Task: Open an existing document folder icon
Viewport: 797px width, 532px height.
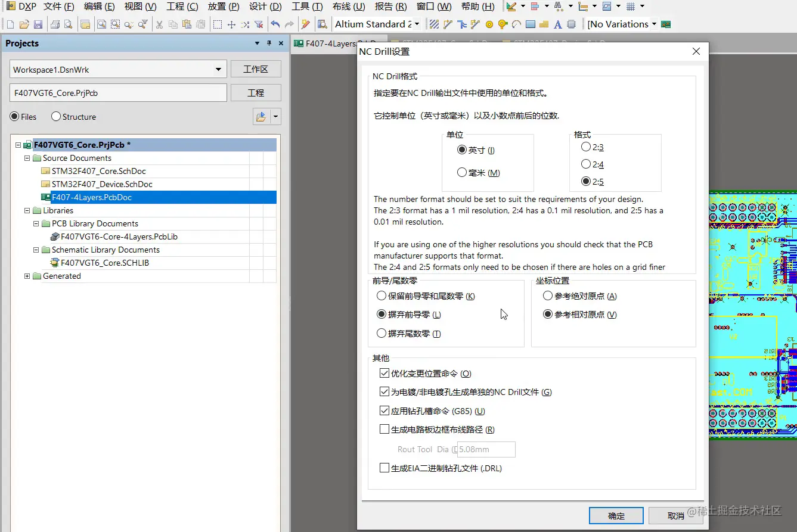Action: tap(24, 24)
